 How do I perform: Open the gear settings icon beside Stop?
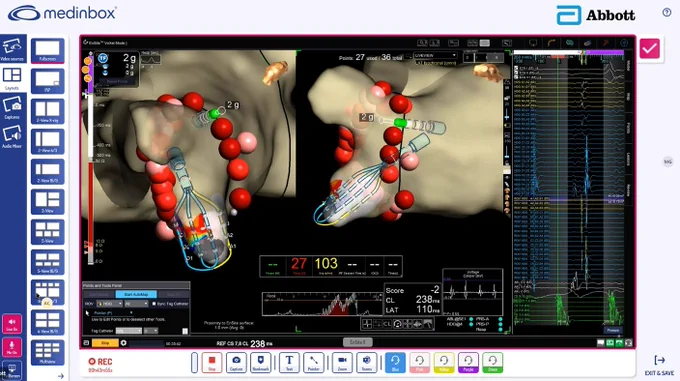point(124,343)
